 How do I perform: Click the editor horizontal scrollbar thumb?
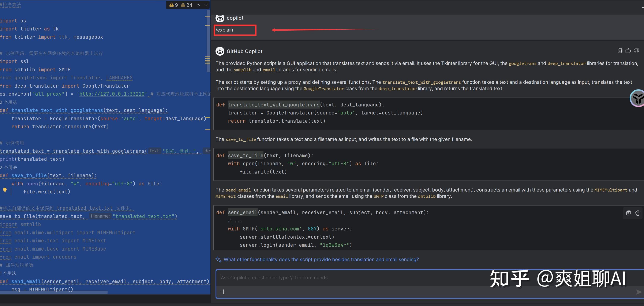click(54, 292)
